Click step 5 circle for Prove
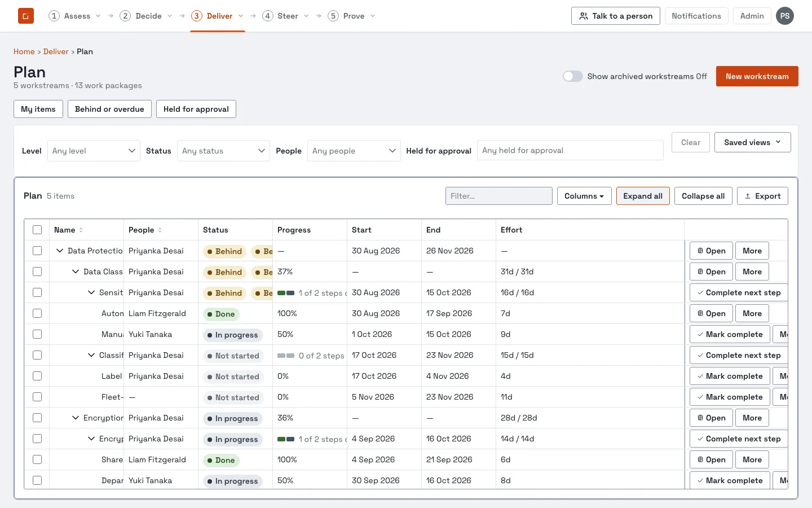 [x=333, y=16]
